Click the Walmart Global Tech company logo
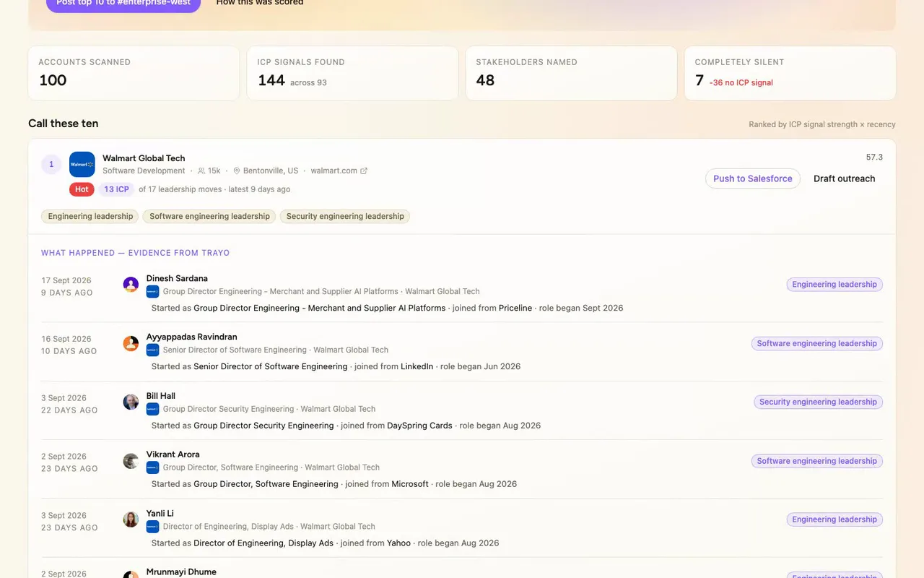 82,164
